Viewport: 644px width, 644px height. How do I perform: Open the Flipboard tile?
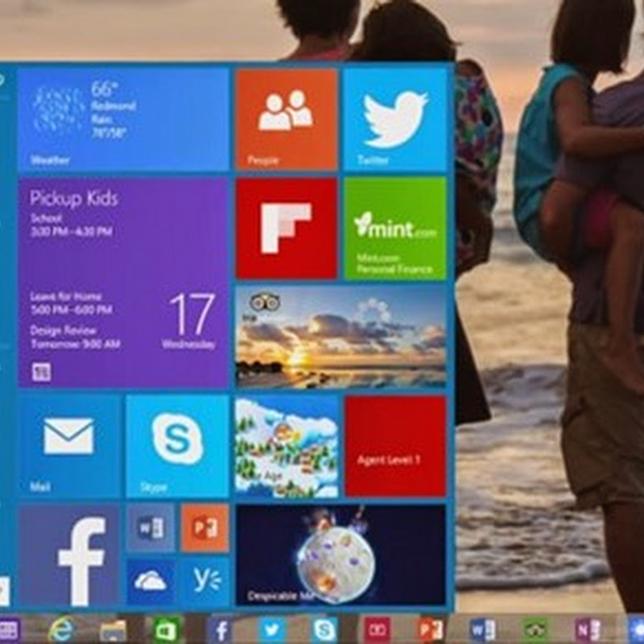click(x=286, y=229)
